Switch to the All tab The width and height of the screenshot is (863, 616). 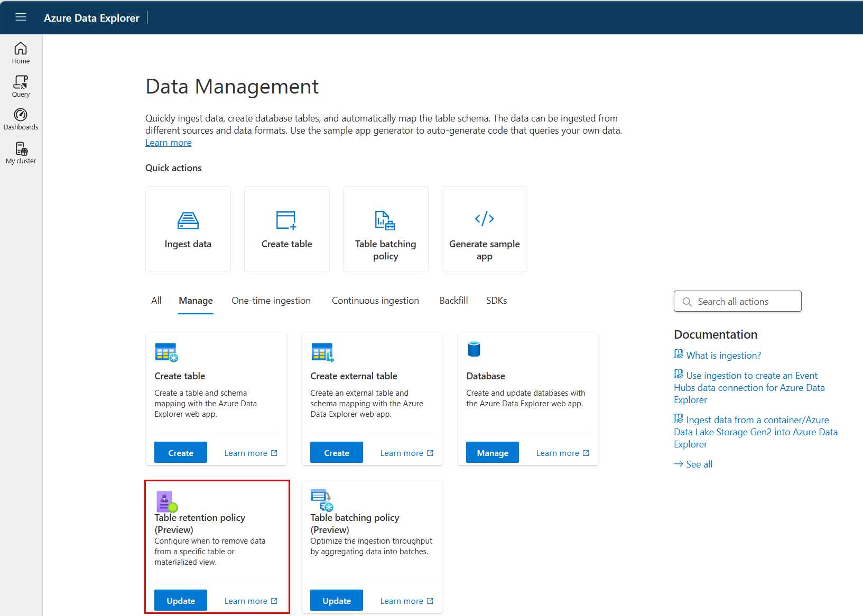[156, 301]
